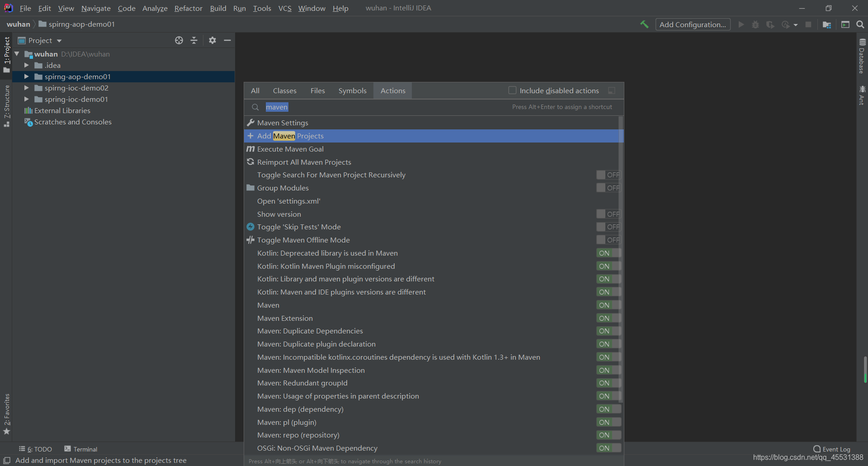Click the IntelliJ IDEA logo in title bar
Screen dimensions: 868x466
(8, 8)
